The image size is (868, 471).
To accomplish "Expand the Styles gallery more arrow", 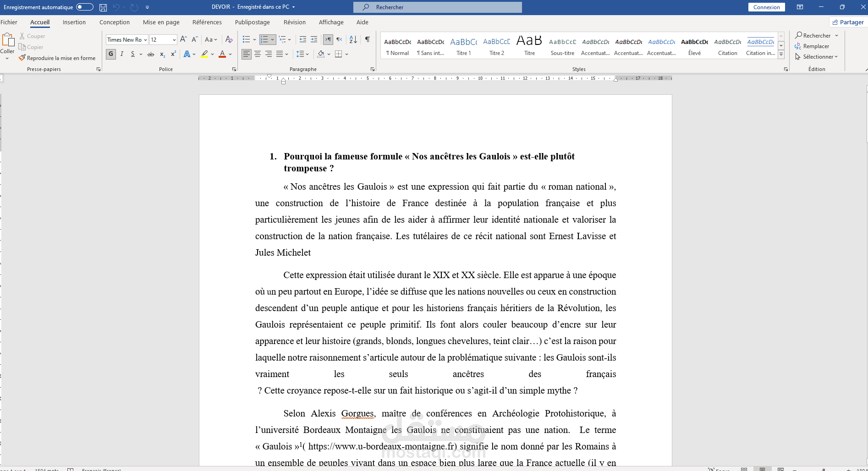I will click(781, 55).
